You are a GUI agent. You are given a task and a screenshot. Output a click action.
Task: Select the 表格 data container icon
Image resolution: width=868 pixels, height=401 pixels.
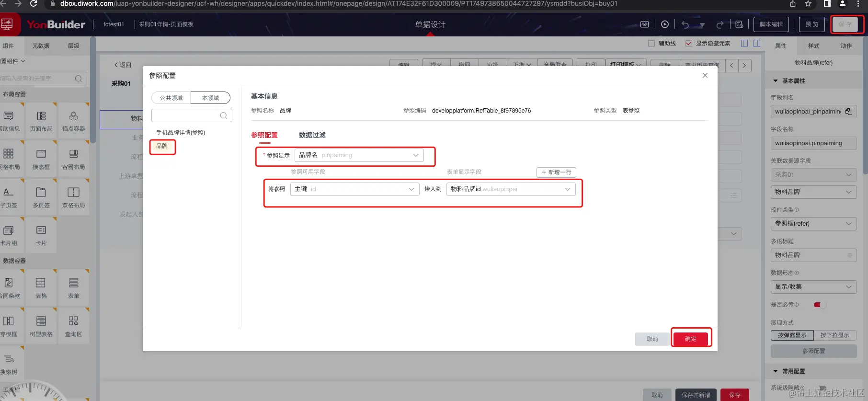pos(41,283)
